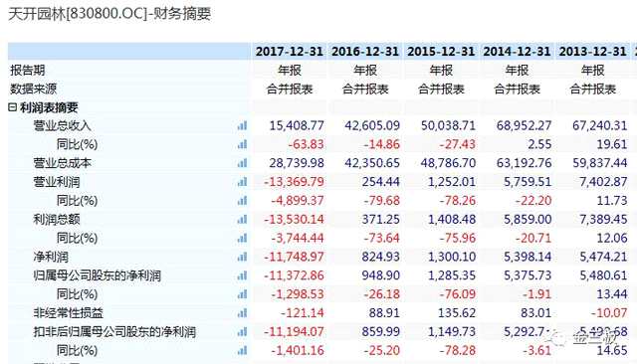
Task: Select the 7,402.87 operating profit cell
Action: coord(603,182)
